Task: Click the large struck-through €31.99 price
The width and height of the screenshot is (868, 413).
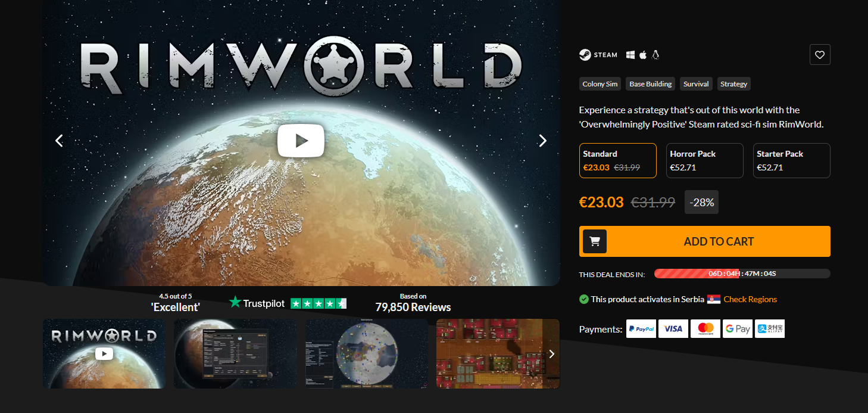Action: [x=653, y=203]
